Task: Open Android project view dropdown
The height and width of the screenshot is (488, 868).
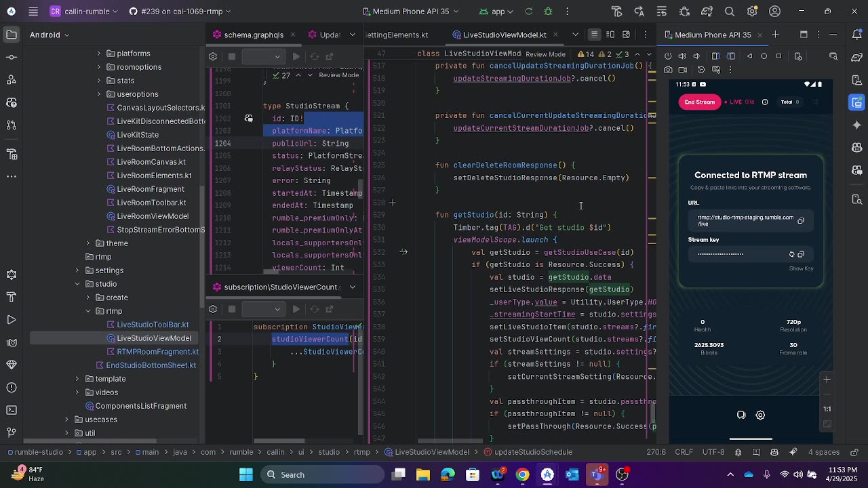Action: click(x=51, y=35)
